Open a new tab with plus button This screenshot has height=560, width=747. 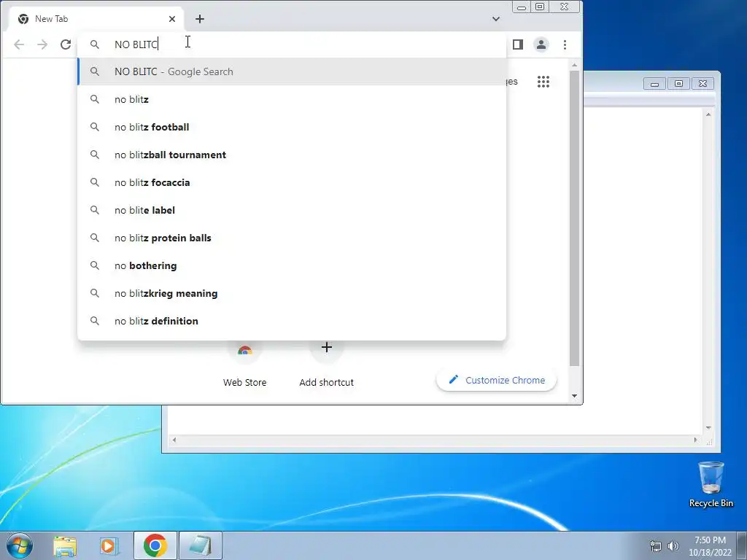coord(200,19)
